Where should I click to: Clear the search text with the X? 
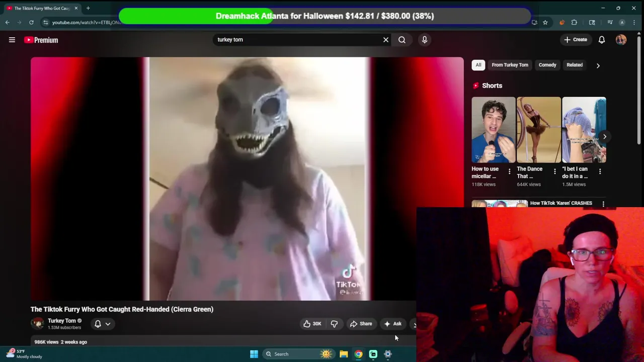386,40
